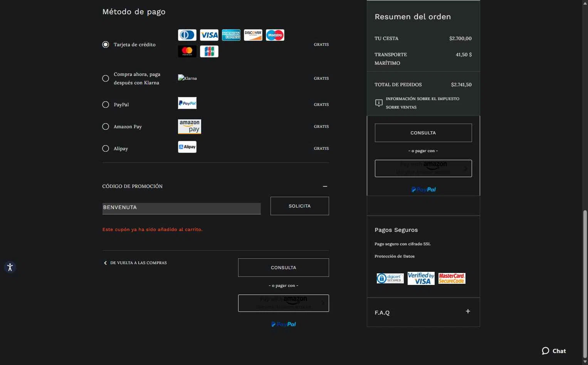Click the JCB card logo
The height and width of the screenshot is (365, 588).
(209, 51)
